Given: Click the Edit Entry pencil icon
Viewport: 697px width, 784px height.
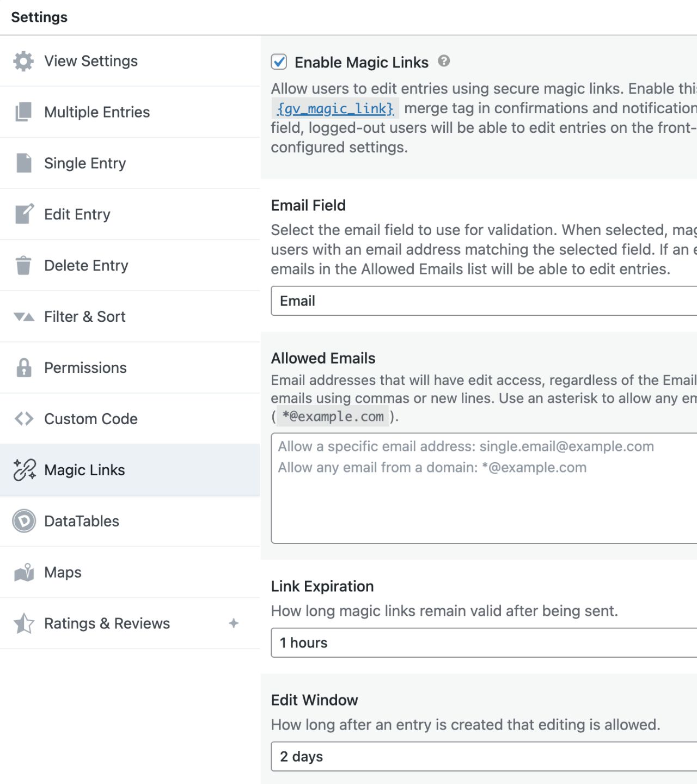Looking at the screenshot, I should coord(24,214).
